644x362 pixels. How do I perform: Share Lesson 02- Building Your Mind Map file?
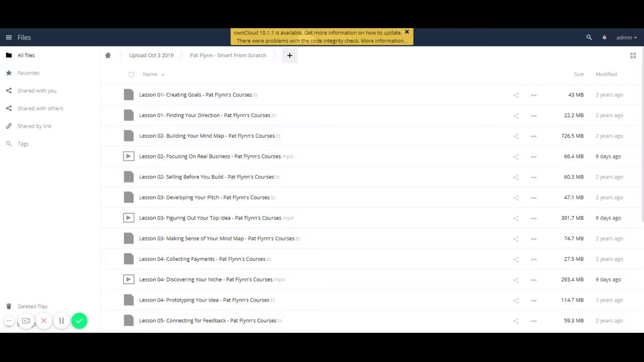[516, 136]
